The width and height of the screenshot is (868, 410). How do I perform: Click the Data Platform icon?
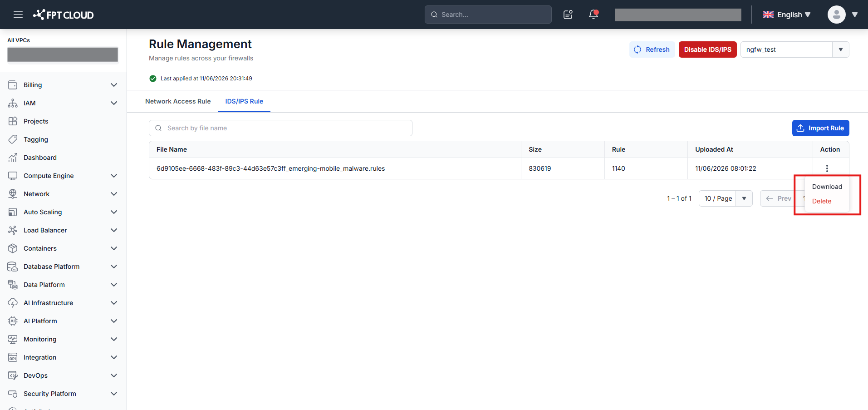pos(13,285)
